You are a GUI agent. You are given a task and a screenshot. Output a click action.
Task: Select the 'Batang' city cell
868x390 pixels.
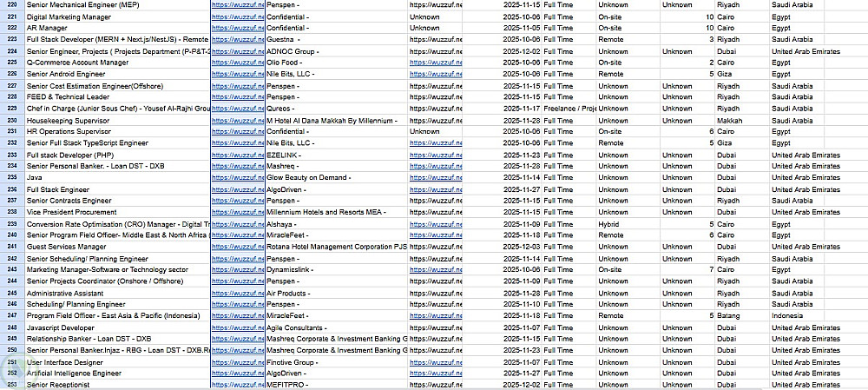click(x=742, y=315)
